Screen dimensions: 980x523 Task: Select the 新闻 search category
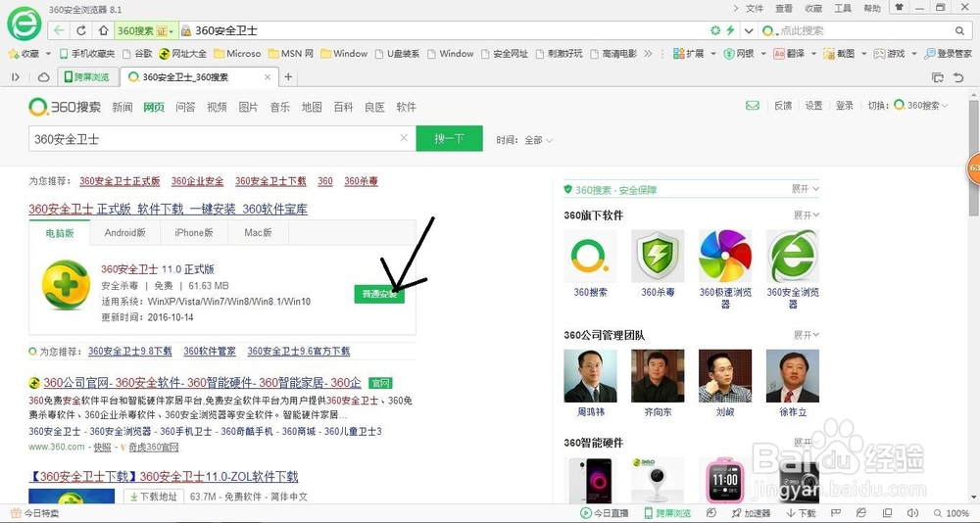click(122, 107)
